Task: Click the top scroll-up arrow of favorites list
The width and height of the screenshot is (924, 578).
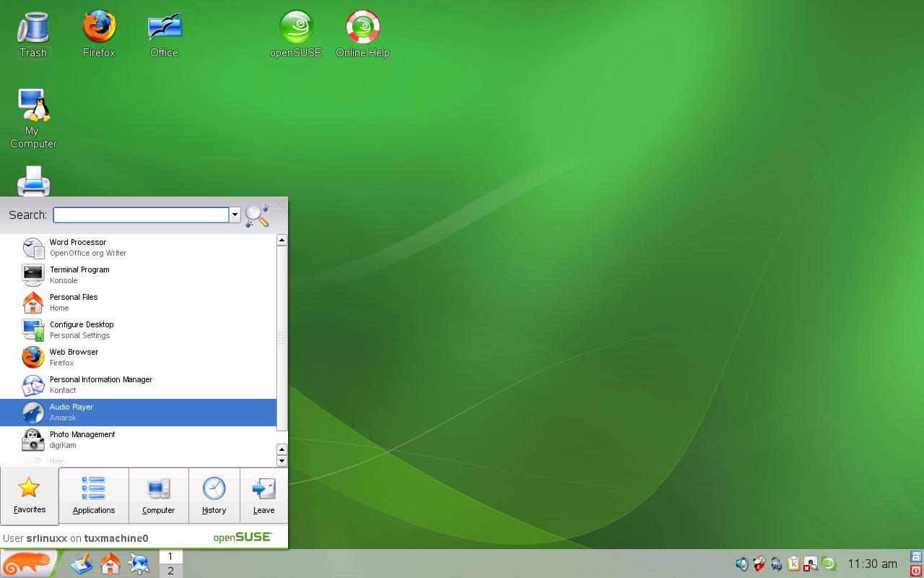Action: 282,240
